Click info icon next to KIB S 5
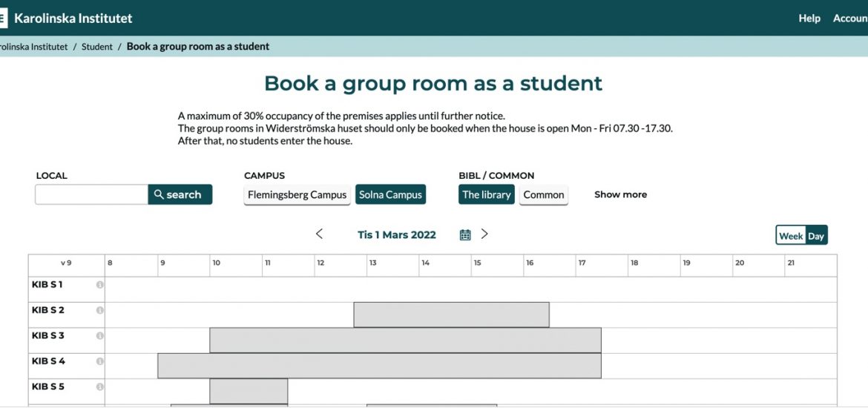This screenshot has height=408, width=868. click(x=99, y=387)
